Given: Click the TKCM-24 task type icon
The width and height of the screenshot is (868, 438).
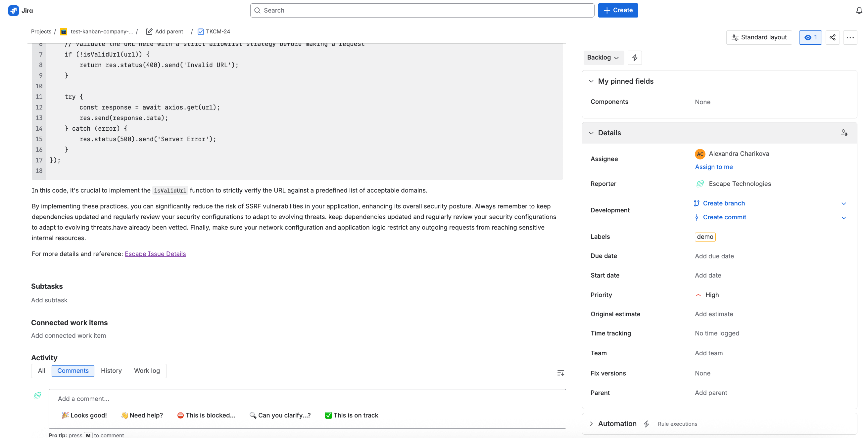Looking at the screenshot, I should click(201, 31).
